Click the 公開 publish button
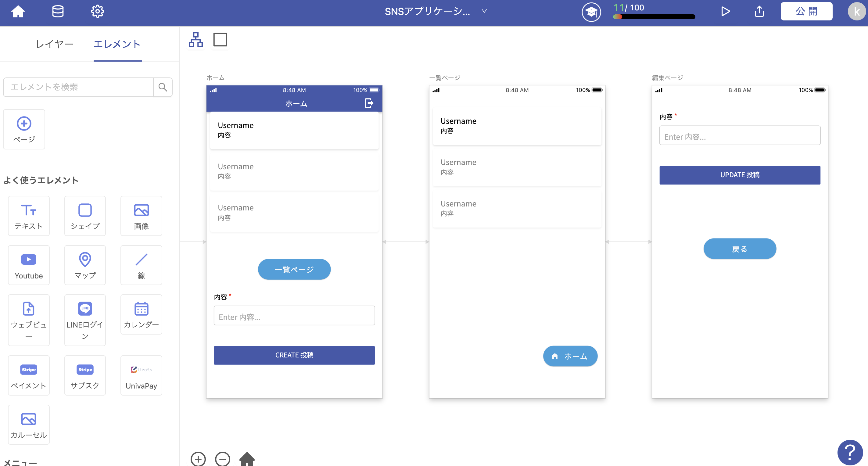 pos(806,11)
